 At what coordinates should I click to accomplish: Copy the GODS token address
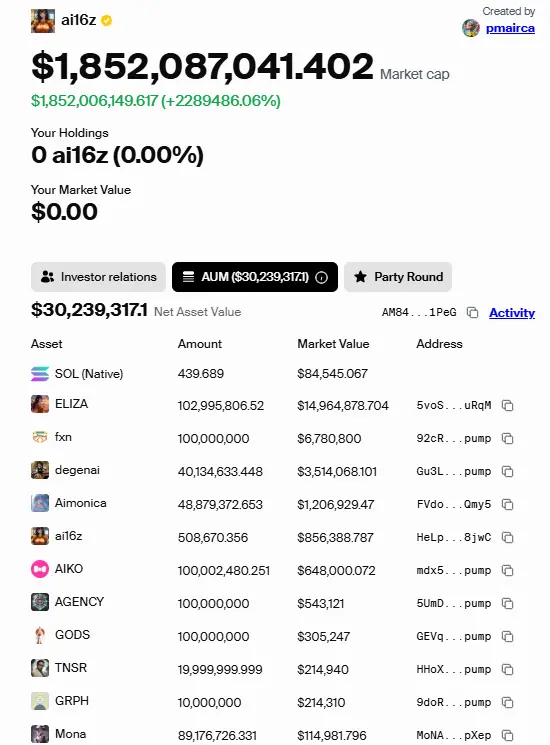tap(508, 636)
